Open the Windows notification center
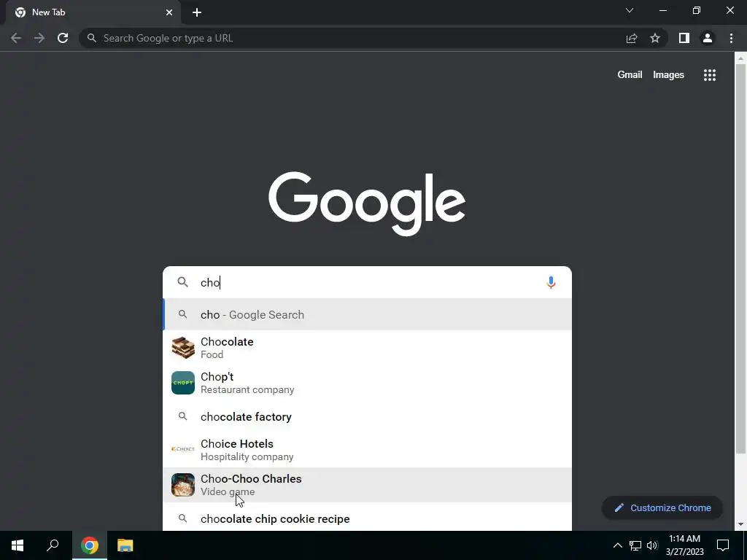Screen dimensions: 747x560 click(723, 545)
